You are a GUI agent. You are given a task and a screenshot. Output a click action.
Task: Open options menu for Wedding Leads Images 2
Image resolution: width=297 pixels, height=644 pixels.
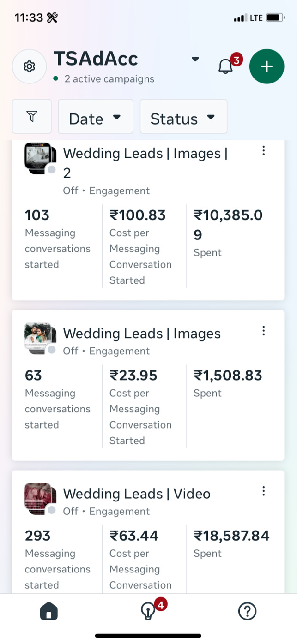click(263, 150)
